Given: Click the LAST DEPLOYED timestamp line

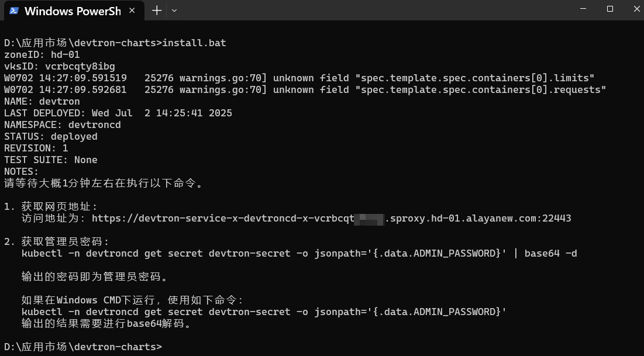Looking at the screenshot, I should click(x=118, y=113).
